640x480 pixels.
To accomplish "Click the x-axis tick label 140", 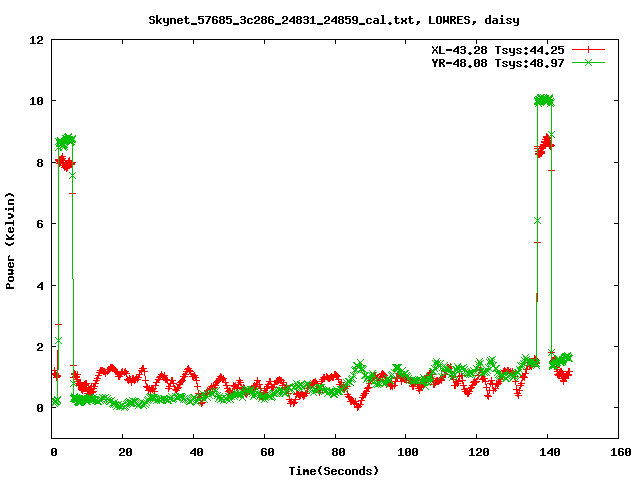I will [x=549, y=452].
